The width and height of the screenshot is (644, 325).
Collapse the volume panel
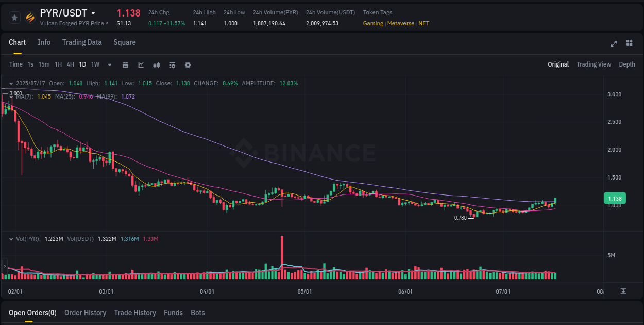pos(11,239)
